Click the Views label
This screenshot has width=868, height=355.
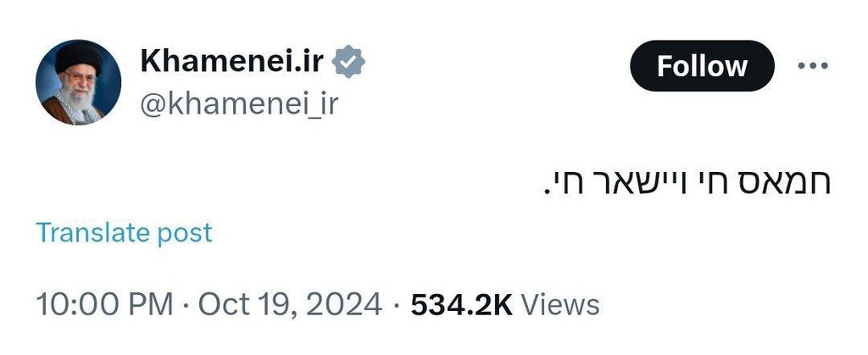(560, 305)
